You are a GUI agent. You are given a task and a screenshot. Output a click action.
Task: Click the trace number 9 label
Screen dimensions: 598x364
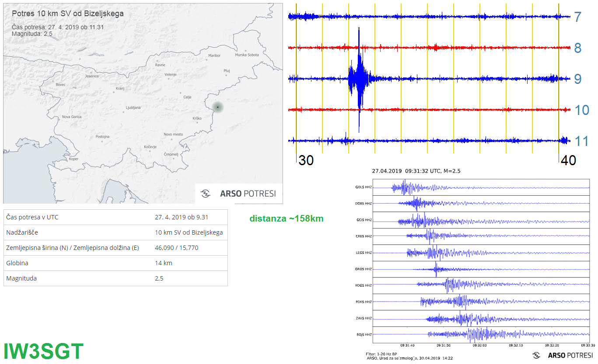(x=578, y=79)
